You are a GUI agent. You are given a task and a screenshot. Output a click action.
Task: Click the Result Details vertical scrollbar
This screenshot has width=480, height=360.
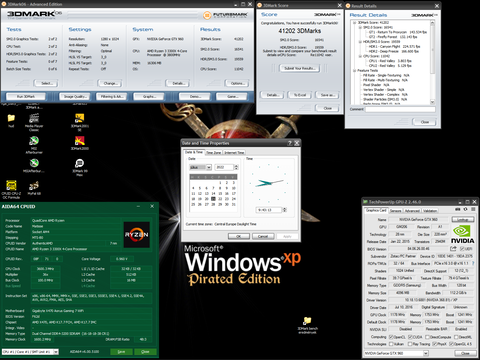432,62
